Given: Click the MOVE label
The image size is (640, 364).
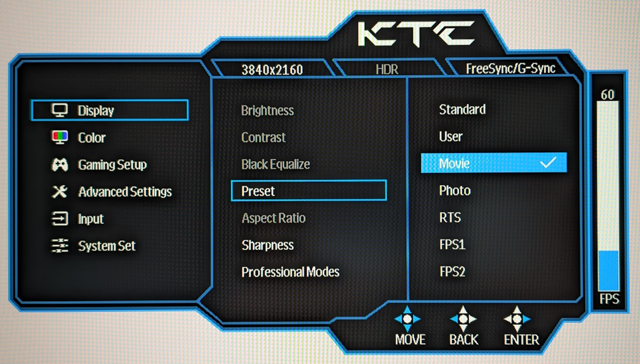Looking at the screenshot, I should coord(410,339).
